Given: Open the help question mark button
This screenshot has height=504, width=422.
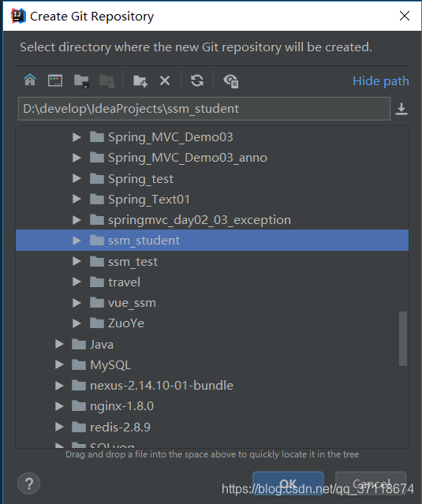Looking at the screenshot, I should [x=28, y=483].
